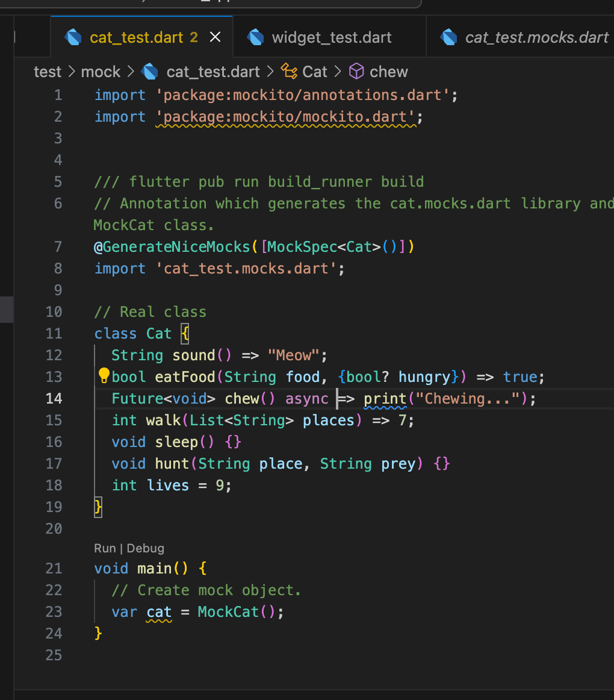Select the 'test' breadcrumb folder
This screenshot has height=700, width=614.
pyautogui.click(x=48, y=72)
